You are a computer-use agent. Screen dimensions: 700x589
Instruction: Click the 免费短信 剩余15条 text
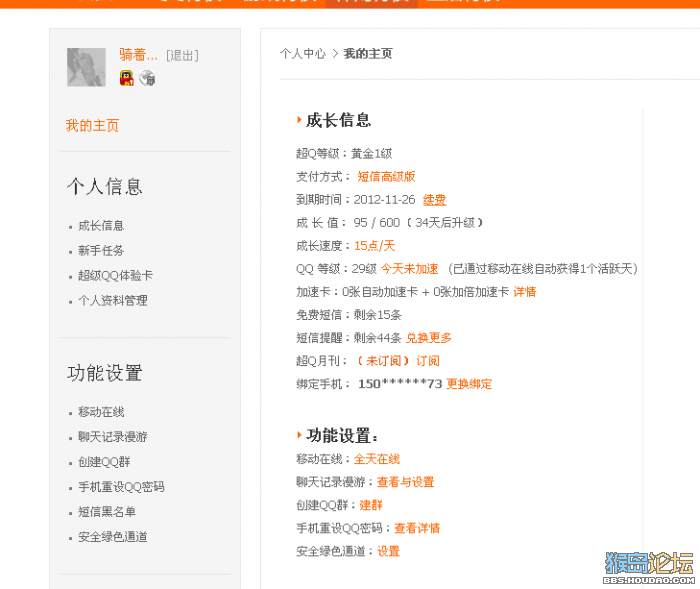click(x=349, y=315)
